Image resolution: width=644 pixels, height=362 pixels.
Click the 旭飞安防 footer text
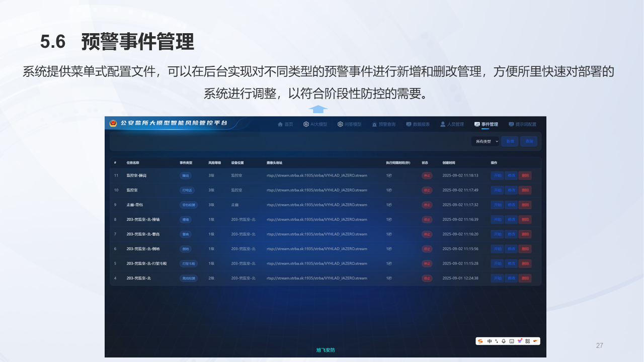pos(326,350)
